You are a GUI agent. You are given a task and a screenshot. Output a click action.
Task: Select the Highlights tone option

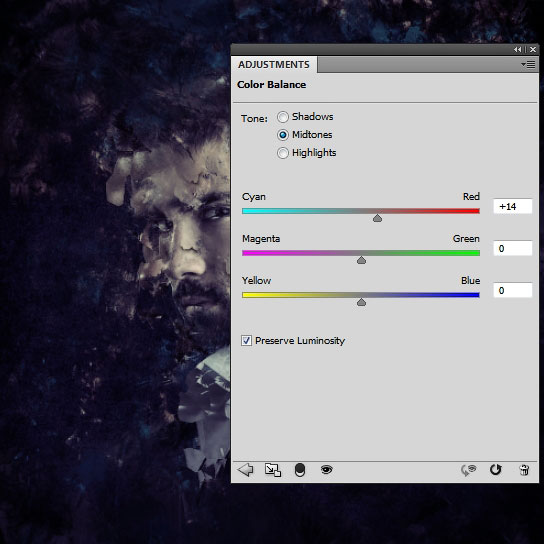[x=283, y=153]
